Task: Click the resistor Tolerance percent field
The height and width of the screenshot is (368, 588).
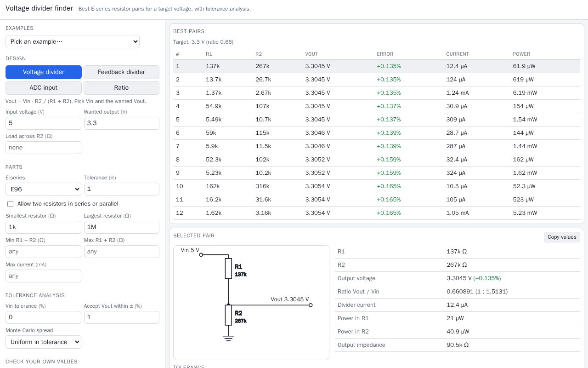Action: coord(122,189)
